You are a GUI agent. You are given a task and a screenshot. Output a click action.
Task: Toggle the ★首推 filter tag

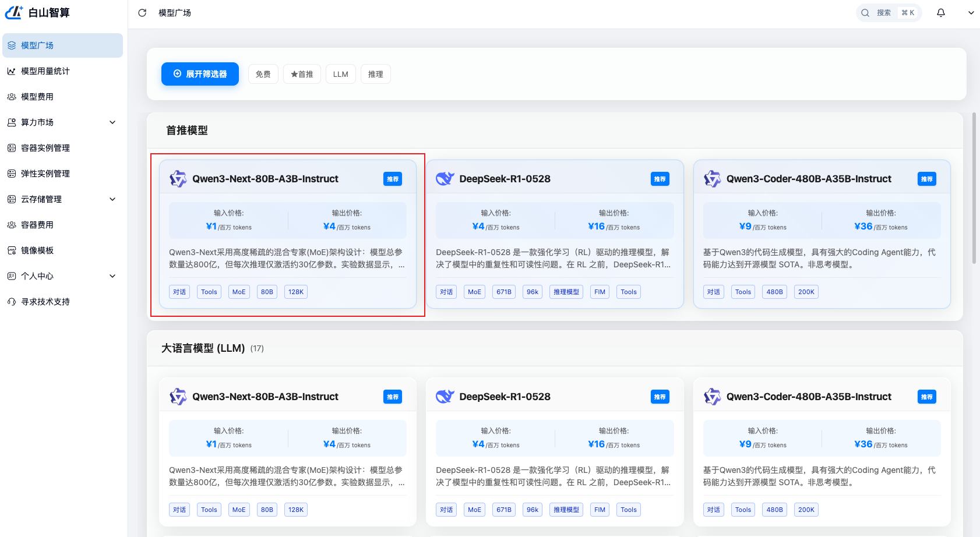[x=302, y=75]
